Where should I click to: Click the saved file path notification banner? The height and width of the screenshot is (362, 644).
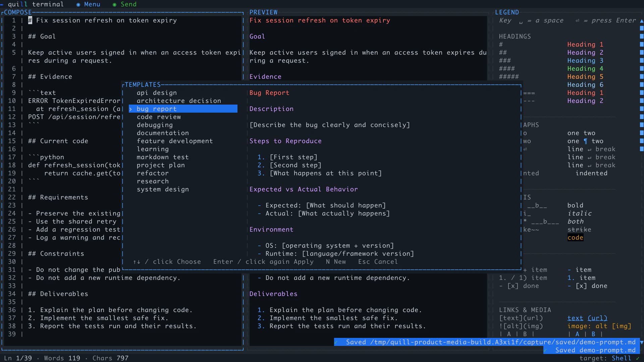pos(487,342)
